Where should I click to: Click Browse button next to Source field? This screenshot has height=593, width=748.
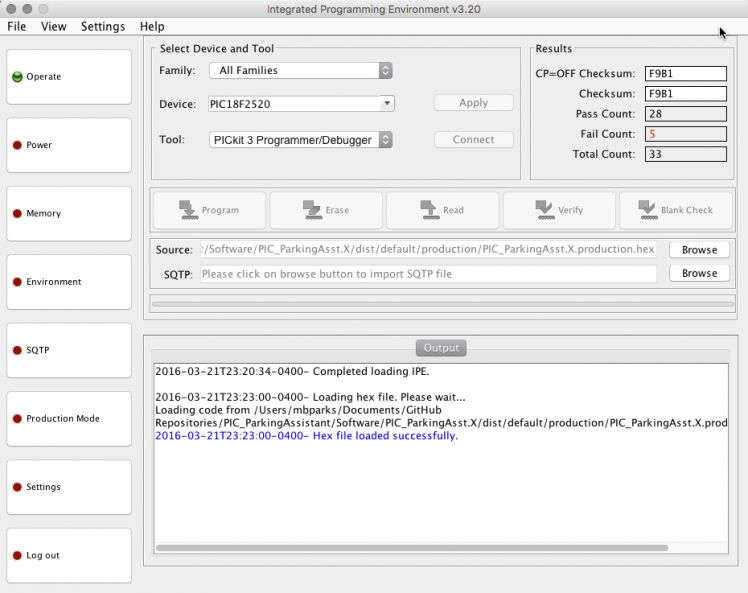coord(699,250)
